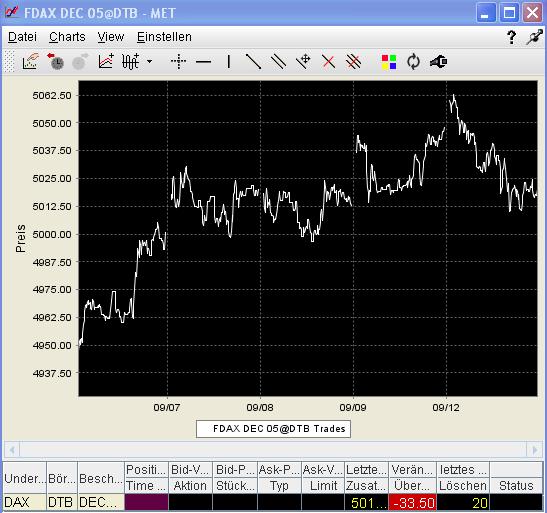Click the greyed-out clock forward icon

coord(80,62)
